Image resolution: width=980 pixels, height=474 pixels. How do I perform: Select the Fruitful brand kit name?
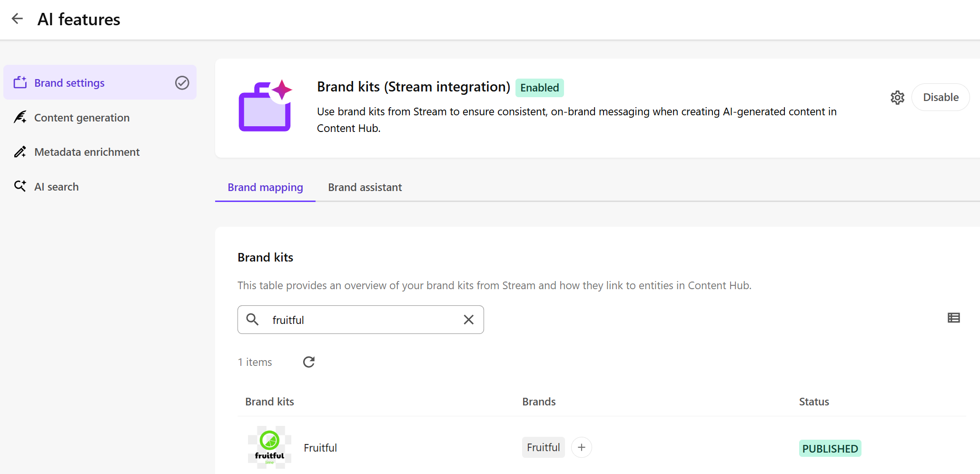(x=320, y=448)
